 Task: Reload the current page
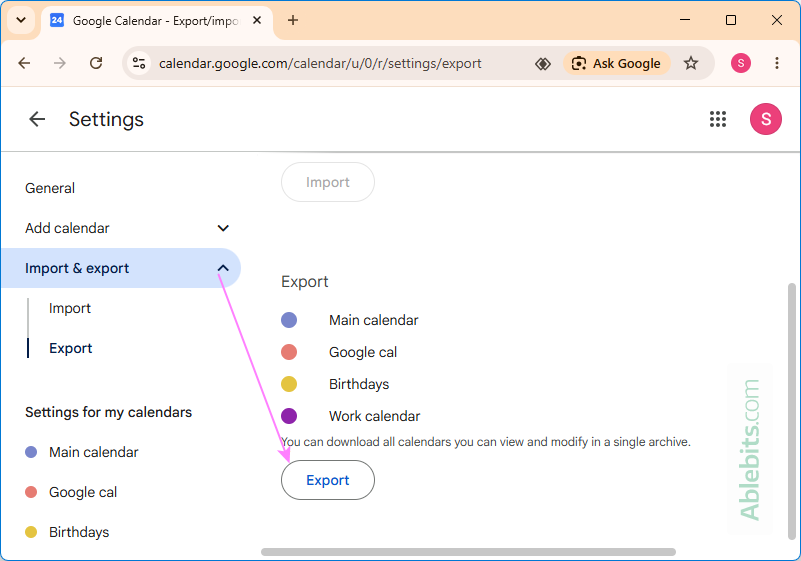coord(96,63)
